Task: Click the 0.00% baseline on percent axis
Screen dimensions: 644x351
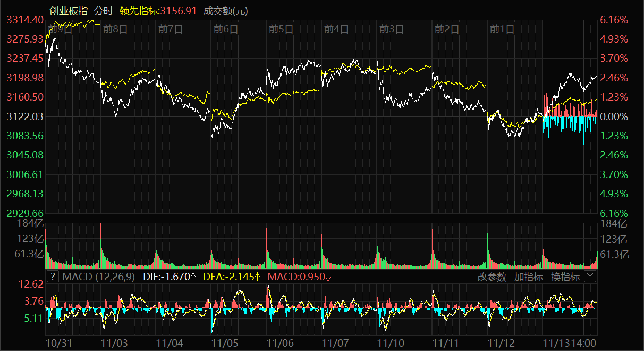Action: click(614, 116)
